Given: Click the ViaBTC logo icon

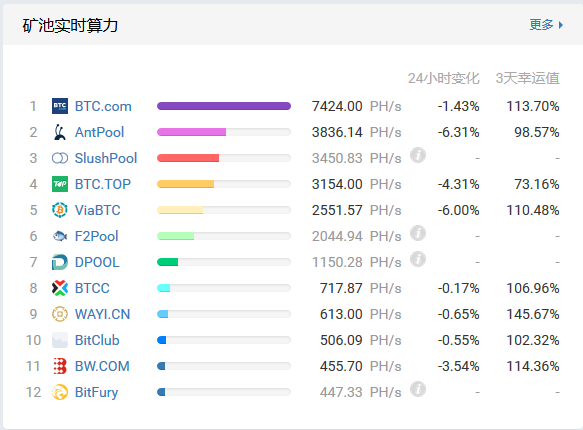Looking at the screenshot, I should tap(60, 210).
